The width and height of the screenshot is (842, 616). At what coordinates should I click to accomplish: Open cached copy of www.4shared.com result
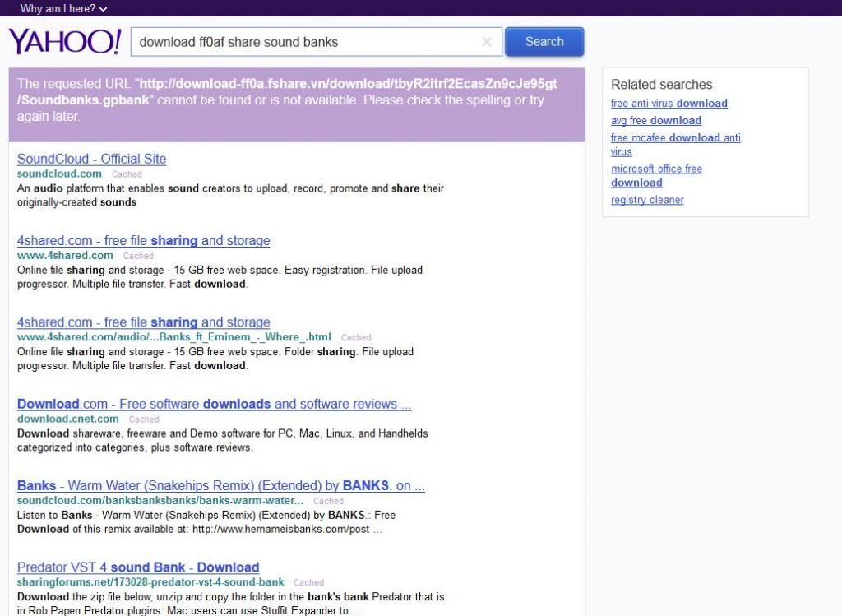click(x=138, y=256)
